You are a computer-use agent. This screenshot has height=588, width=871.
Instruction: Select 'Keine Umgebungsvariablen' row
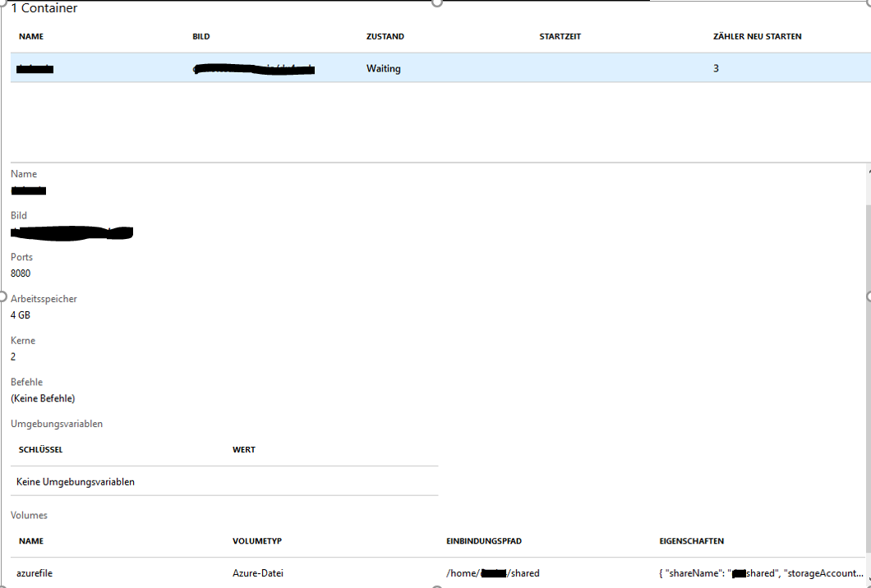click(x=224, y=481)
